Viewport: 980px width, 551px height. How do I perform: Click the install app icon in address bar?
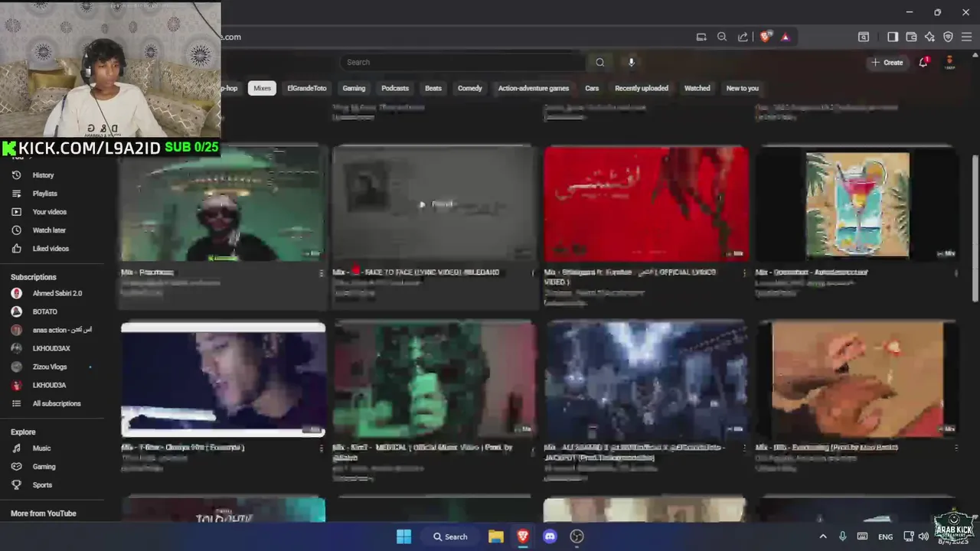click(701, 37)
